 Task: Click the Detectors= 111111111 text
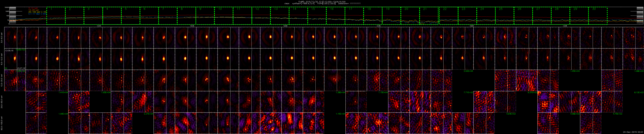tap(350, 4)
